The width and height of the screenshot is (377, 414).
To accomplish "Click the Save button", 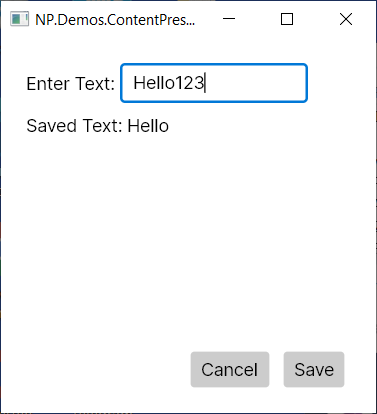I will click(x=314, y=369).
